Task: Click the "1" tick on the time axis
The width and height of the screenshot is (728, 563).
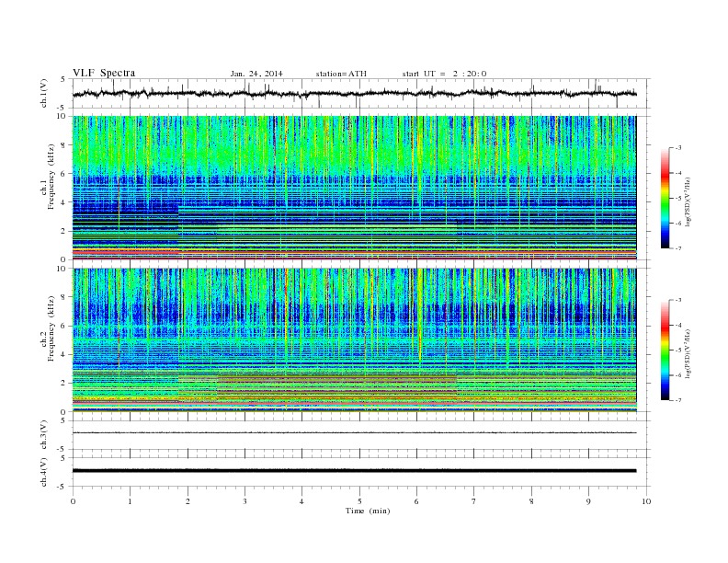Action: pos(130,501)
